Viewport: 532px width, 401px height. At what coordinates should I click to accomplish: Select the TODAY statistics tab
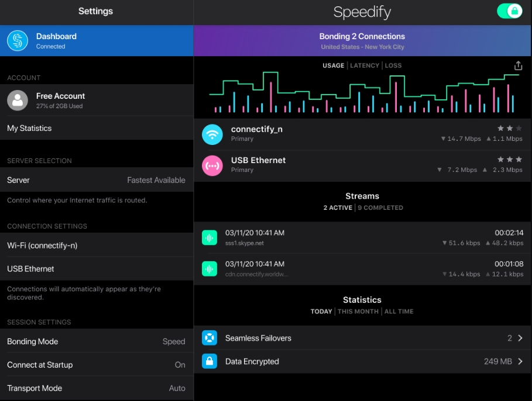[x=321, y=311]
